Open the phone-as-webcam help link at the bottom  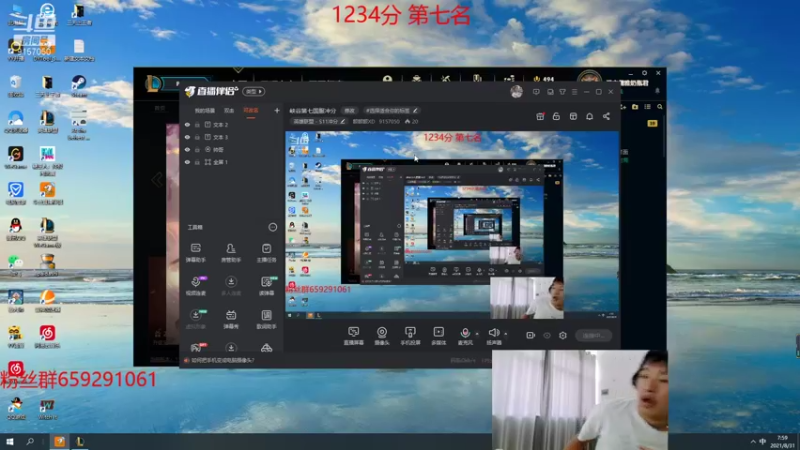[222, 360]
